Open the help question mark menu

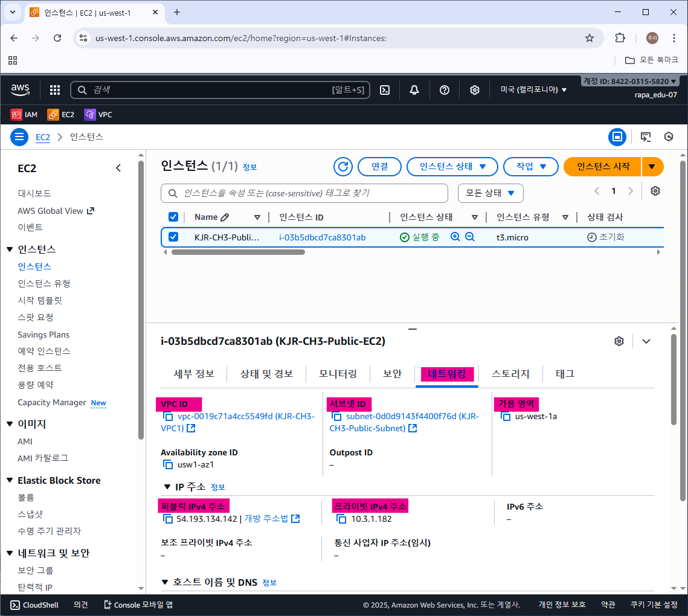point(445,90)
